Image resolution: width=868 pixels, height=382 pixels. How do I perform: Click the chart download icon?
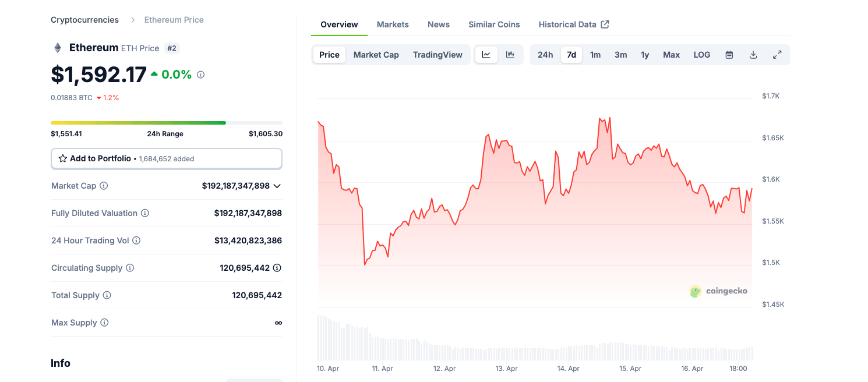click(x=753, y=54)
